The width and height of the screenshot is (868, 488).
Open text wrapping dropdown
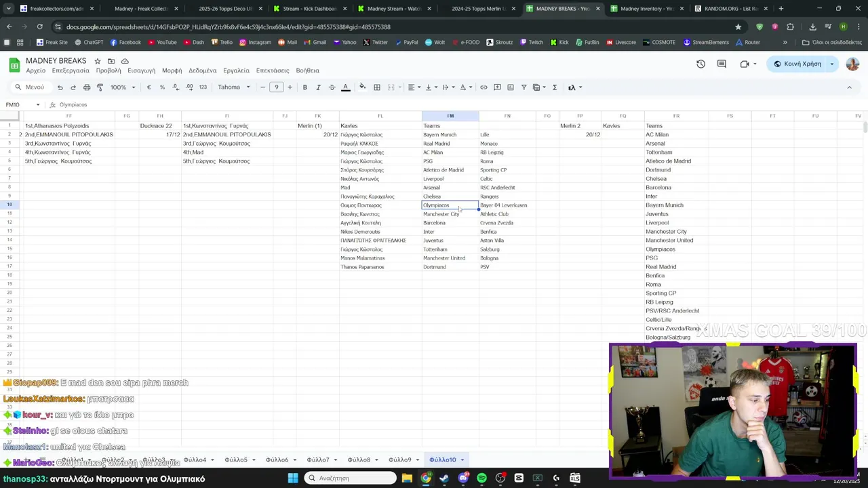click(x=447, y=87)
